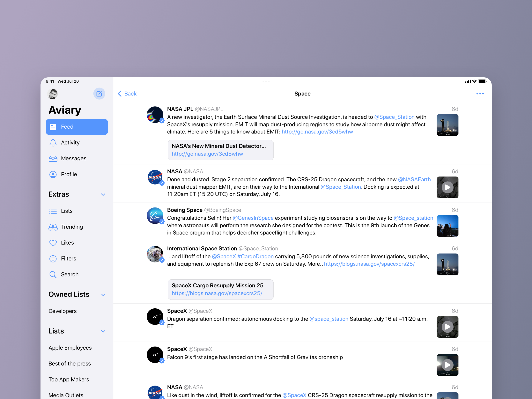Open Filters settings
The width and height of the screenshot is (532, 399).
[77, 259]
